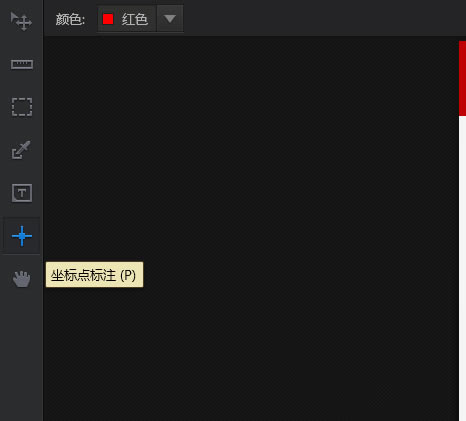
Task: Click the yellow tooltip's (P) shortcut text
Action: [128, 275]
